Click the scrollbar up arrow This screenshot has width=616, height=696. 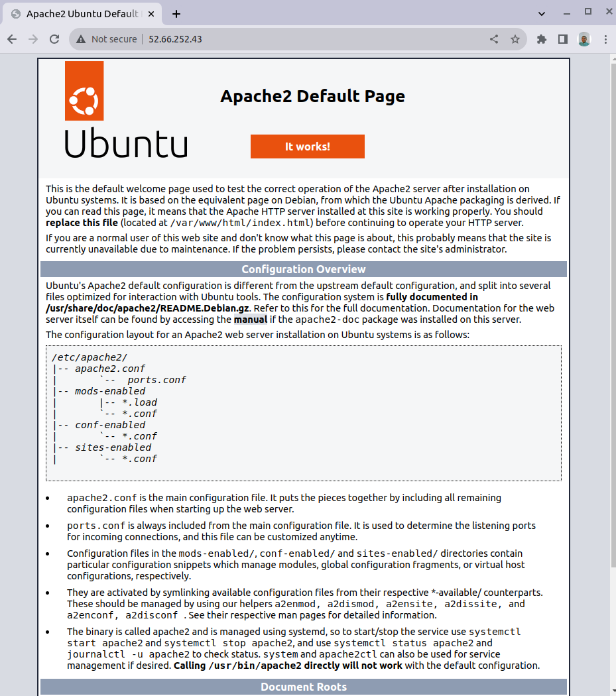click(613, 58)
